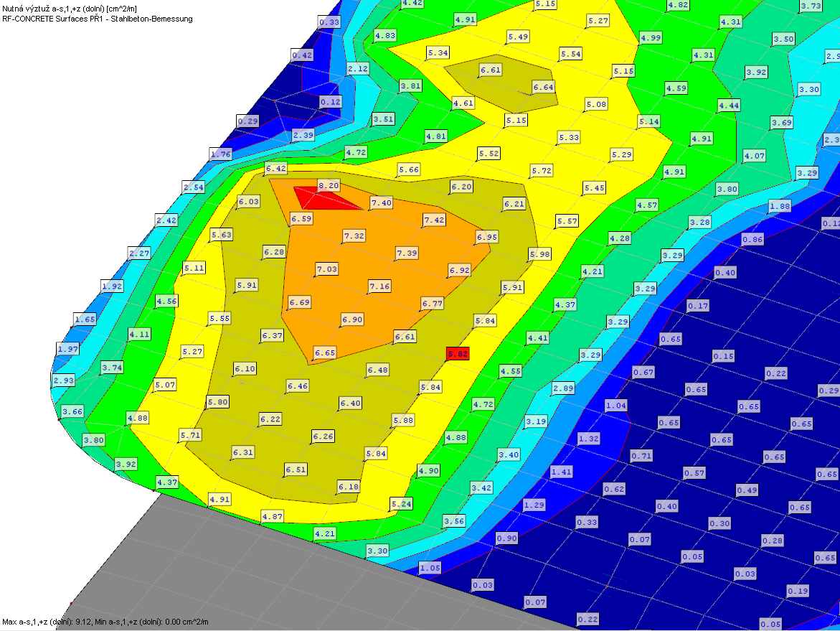The height and width of the screenshot is (631, 840).
Task: Pick the 5.34 value label
Action: point(438,52)
